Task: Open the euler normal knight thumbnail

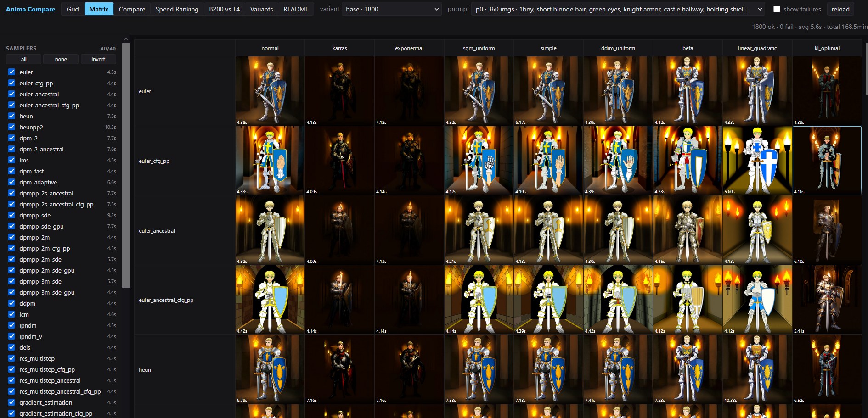Action: pyautogui.click(x=270, y=91)
